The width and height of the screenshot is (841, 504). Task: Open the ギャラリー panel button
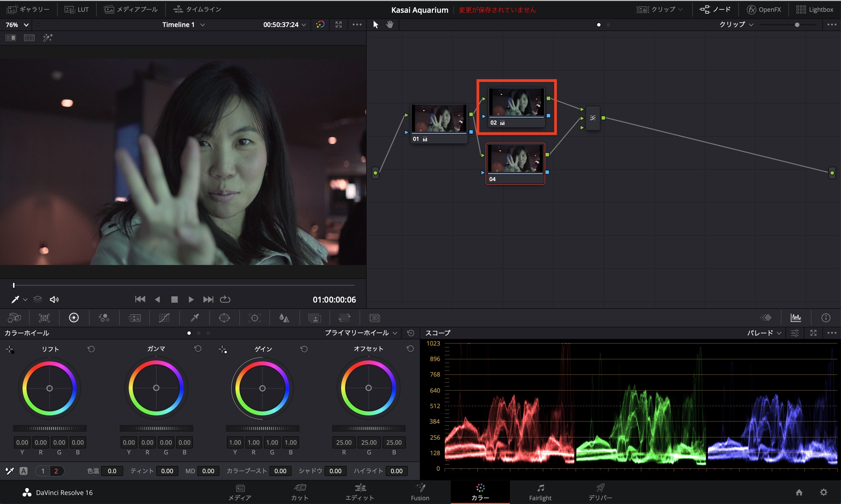coord(28,10)
